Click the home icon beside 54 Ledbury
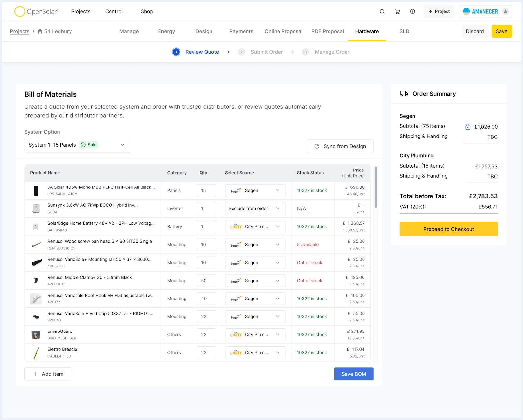This screenshot has width=523, height=420. click(x=40, y=31)
